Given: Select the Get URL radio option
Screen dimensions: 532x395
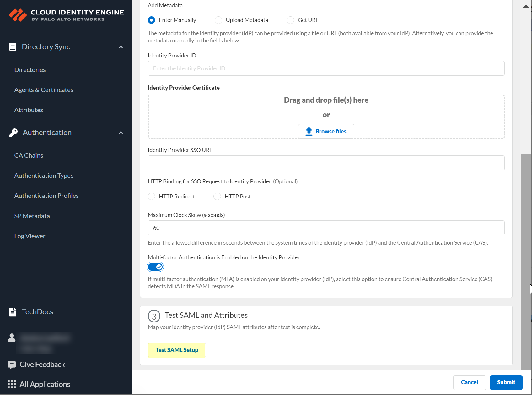Looking at the screenshot, I should coord(290,20).
